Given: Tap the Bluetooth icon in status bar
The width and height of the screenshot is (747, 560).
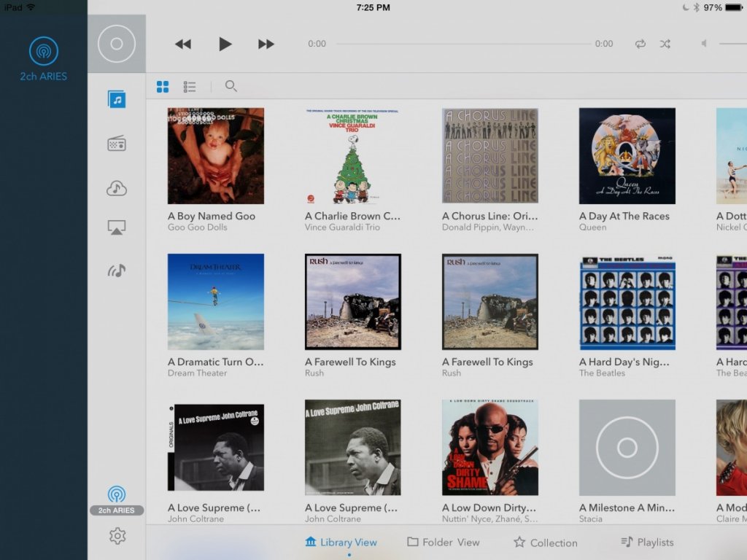Looking at the screenshot, I should click(x=696, y=7).
